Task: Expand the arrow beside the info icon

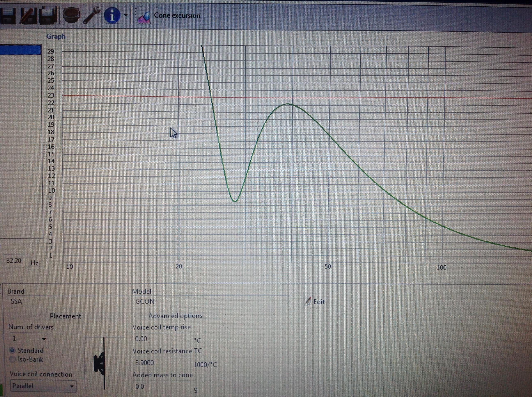Action: tap(126, 15)
